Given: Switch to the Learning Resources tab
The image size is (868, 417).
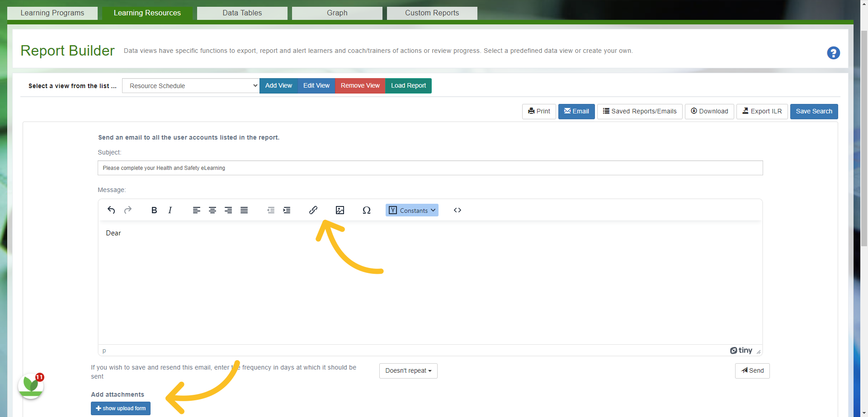Looking at the screenshot, I should tap(147, 13).
